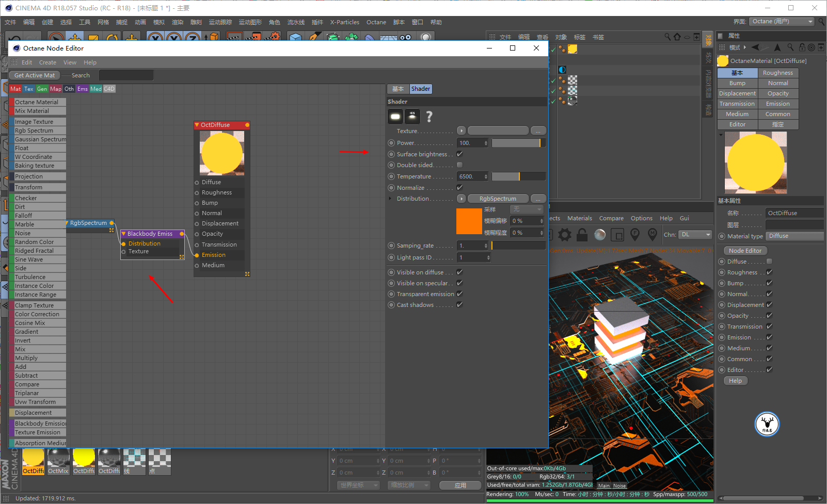
Task: Click the clay render sphere icon
Action: click(600, 235)
